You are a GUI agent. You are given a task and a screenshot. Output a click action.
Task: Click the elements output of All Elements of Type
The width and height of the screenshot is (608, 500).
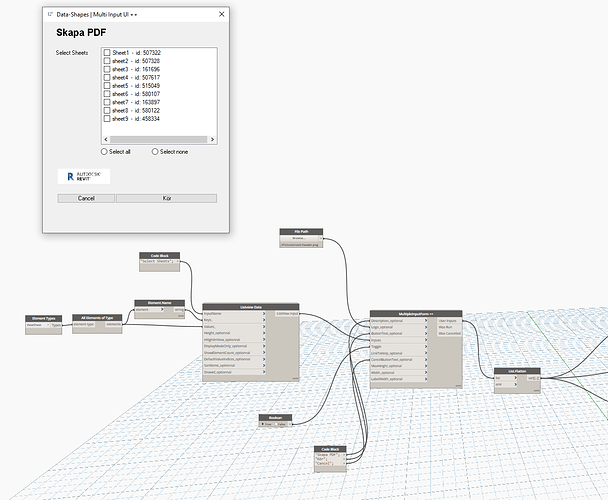(x=114, y=324)
